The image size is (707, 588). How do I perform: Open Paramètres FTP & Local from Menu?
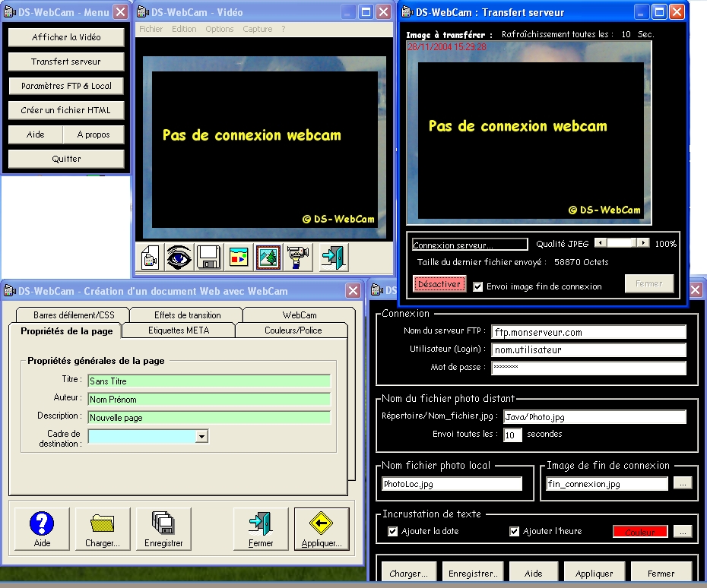click(x=66, y=86)
